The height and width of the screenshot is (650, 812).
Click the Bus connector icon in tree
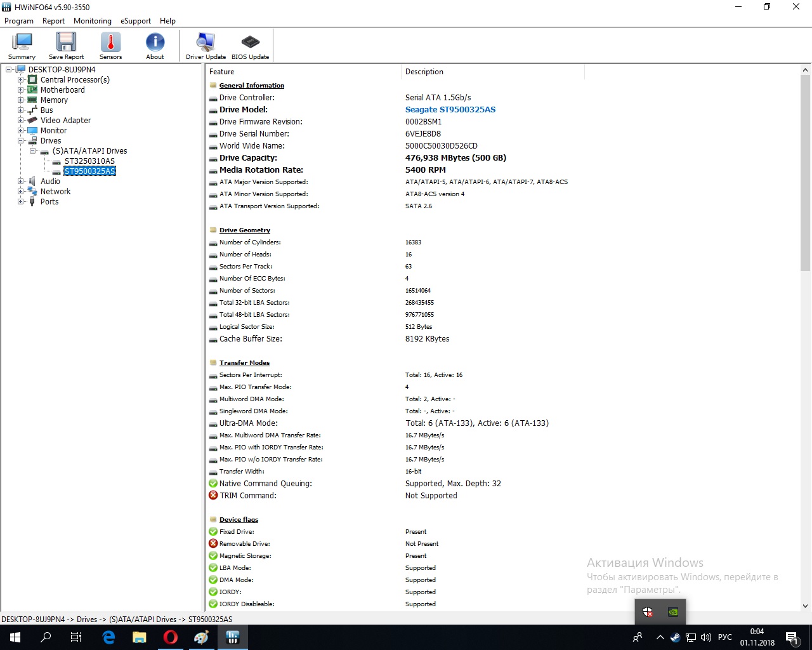(32, 110)
